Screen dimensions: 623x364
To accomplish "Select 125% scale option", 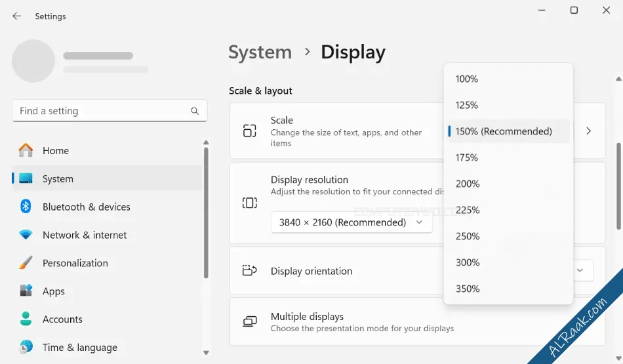I will click(x=509, y=105).
